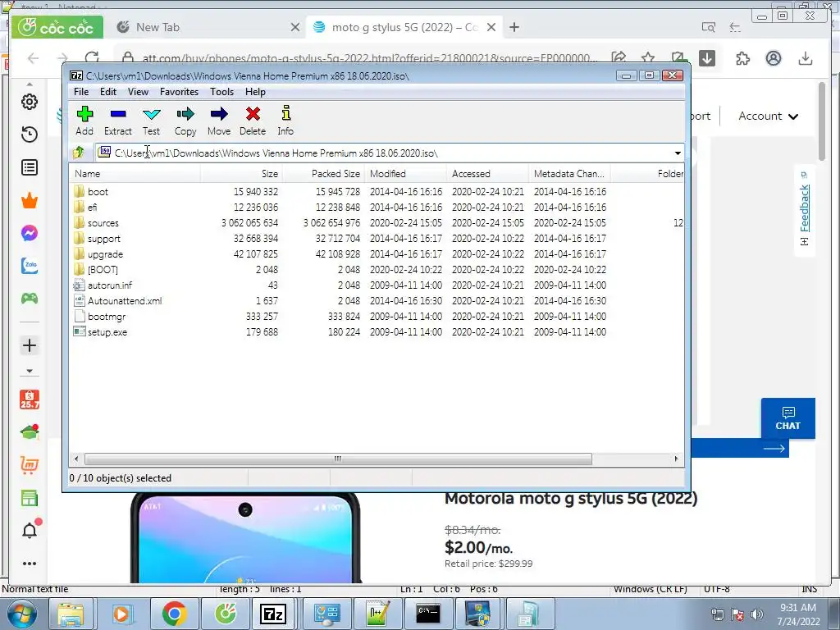Go back in the browser
The height and width of the screenshot is (630, 840).
click(x=33, y=58)
